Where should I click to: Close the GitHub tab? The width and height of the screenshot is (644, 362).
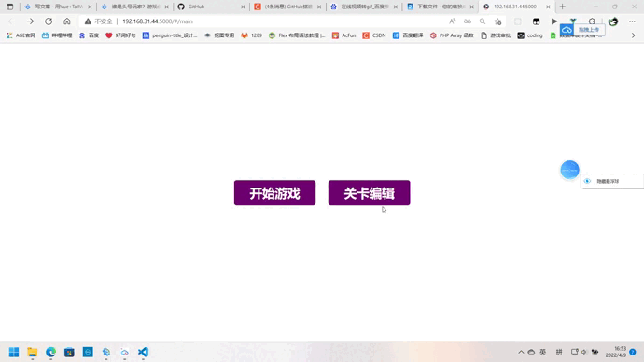[243, 7]
